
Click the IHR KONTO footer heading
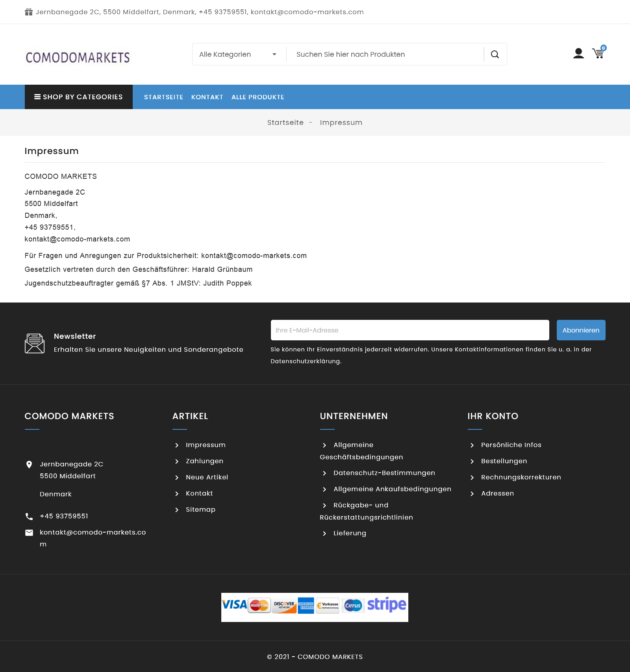493,416
